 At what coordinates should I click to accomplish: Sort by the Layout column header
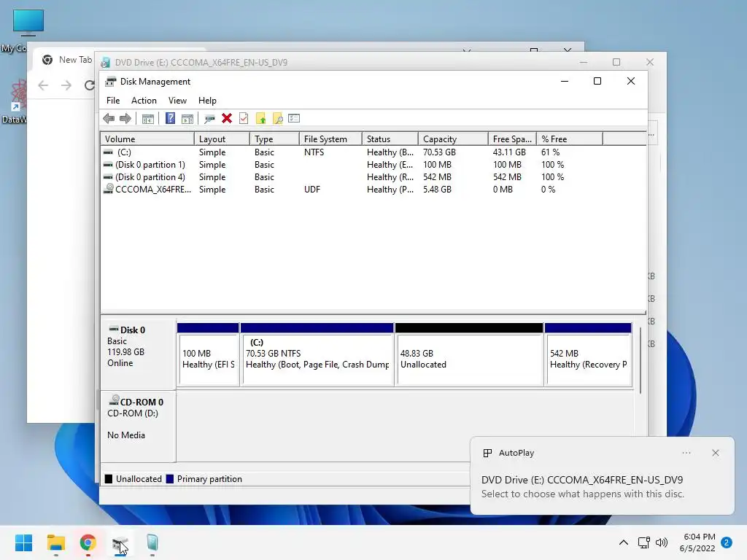click(222, 139)
